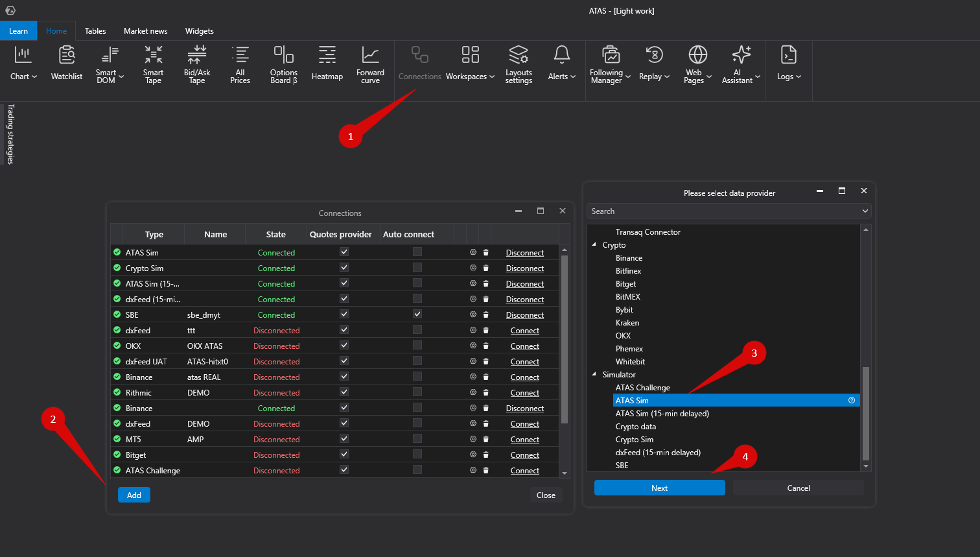Cancel the data provider dialog
Image resolution: width=980 pixels, height=557 pixels.
(799, 488)
